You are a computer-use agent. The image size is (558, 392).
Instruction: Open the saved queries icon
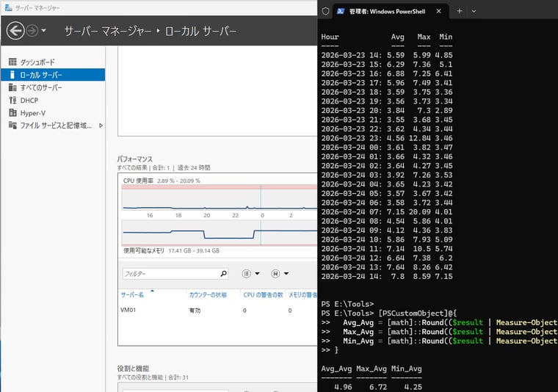(x=275, y=274)
